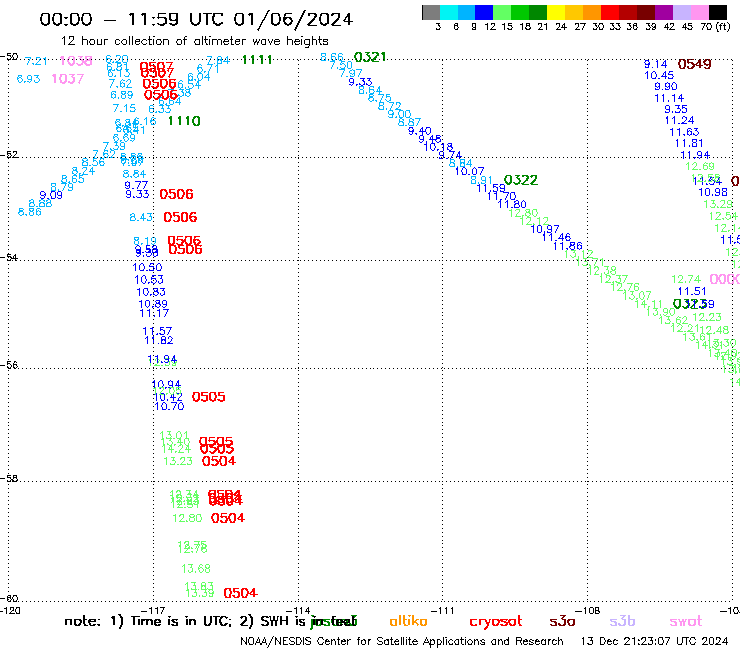
Task: Click the dark red s3a legend label
Action: pos(562,621)
